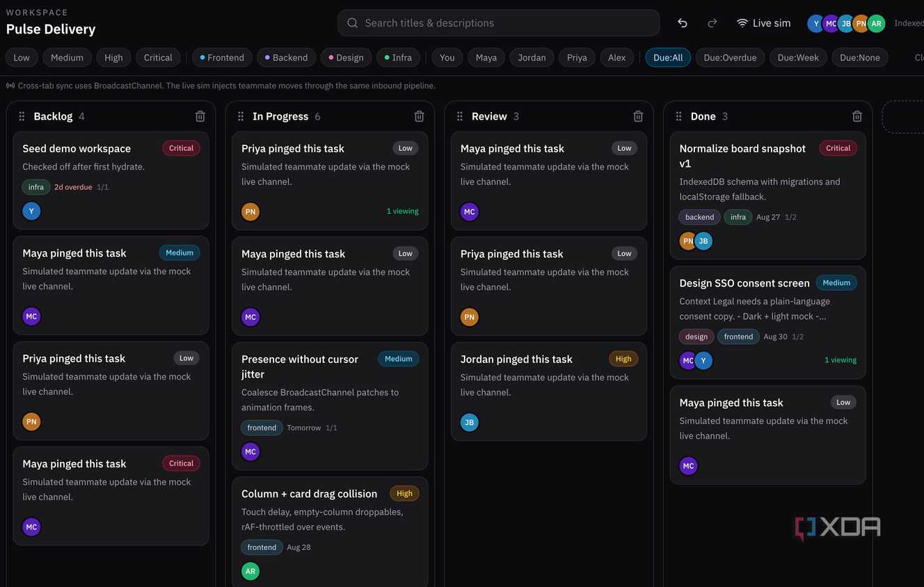
Task: Filter cards by Design tag
Action: pyautogui.click(x=346, y=57)
